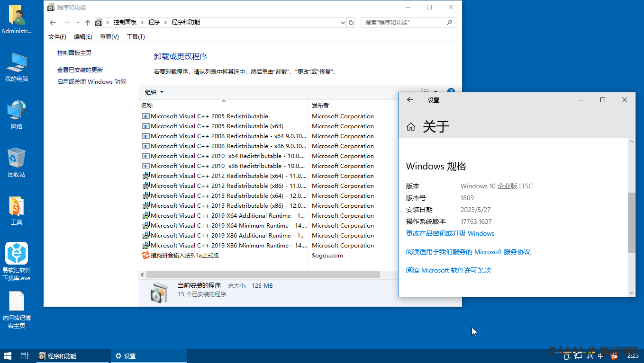
Task: Expand chevron after 程序 in breadcrumb
Action: [x=166, y=22]
